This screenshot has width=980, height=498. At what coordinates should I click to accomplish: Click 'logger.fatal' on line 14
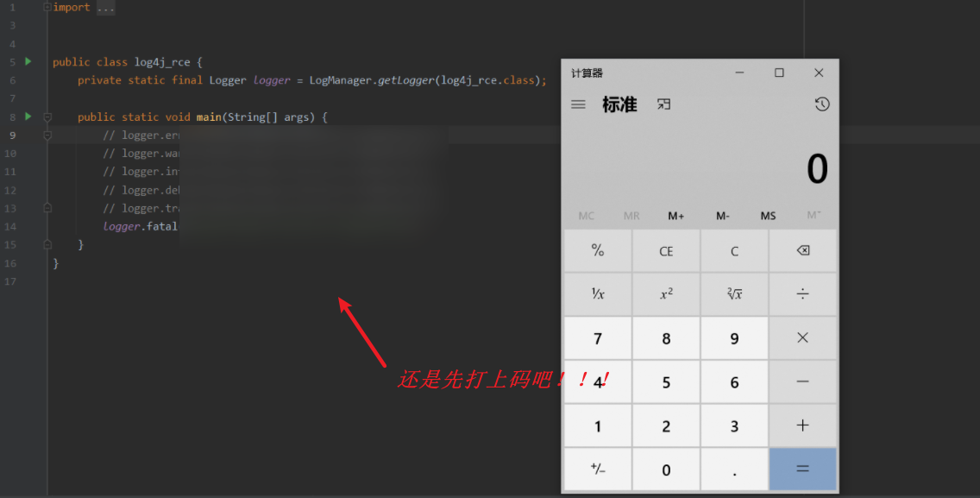[141, 226]
